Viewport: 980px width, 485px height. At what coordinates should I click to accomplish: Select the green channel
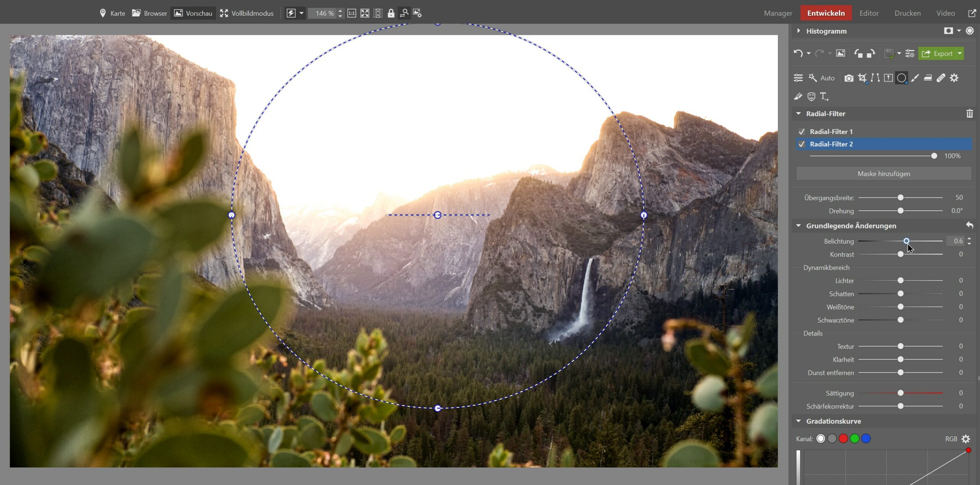pyautogui.click(x=854, y=439)
